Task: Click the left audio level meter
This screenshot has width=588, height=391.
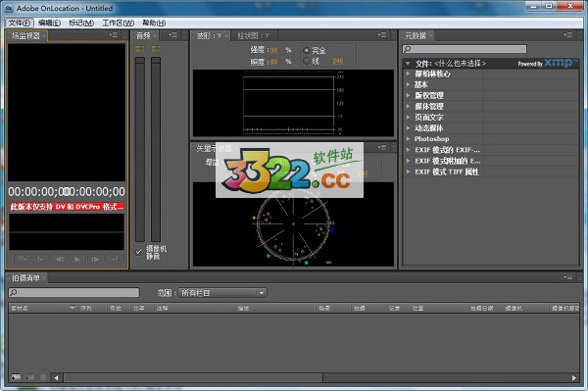Action: (x=140, y=149)
